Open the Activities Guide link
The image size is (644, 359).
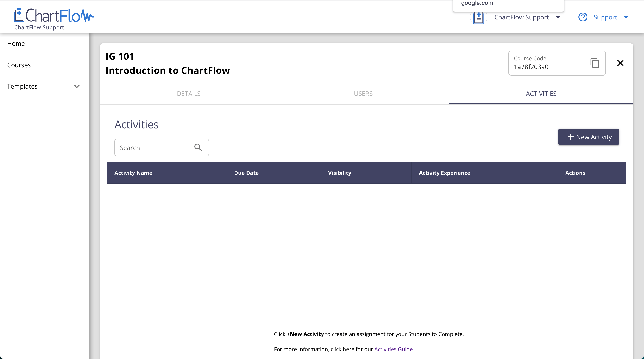393,349
